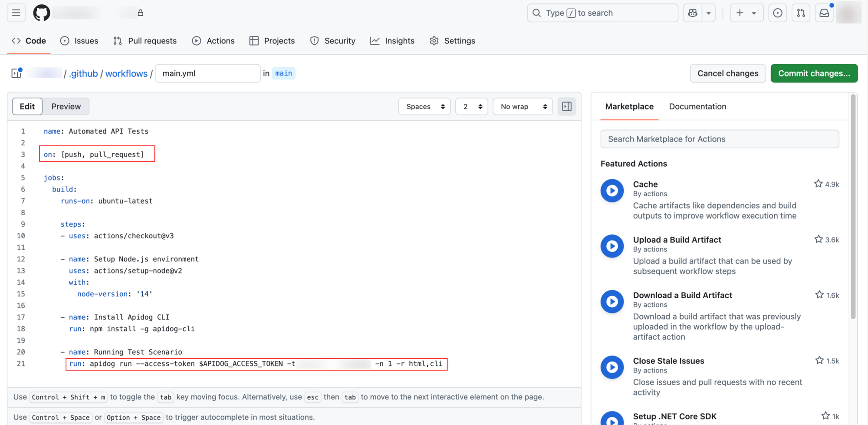This screenshot has width=868, height=425.
Task: Click line 'run: npm install -g apidog-cli'
Action: tap(132, 329)
